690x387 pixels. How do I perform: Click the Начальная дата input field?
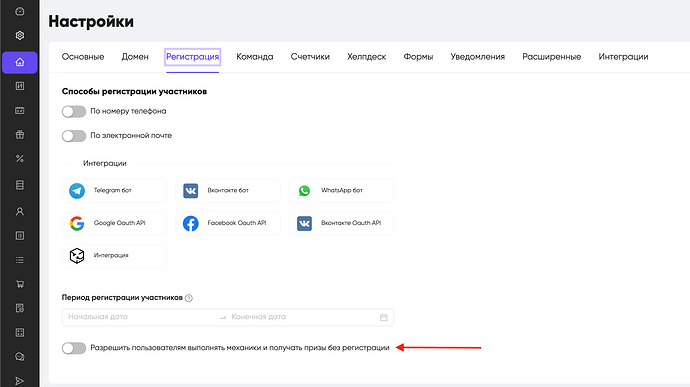coord(141,317)
